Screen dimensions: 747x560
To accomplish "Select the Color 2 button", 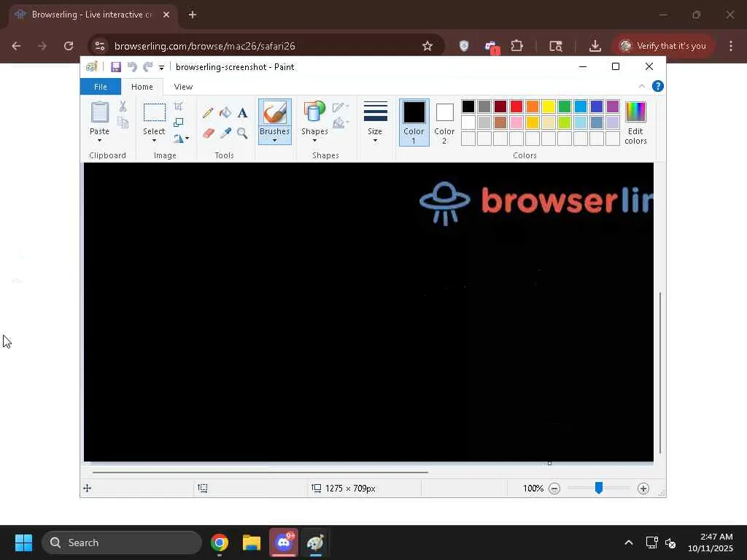I will point(444,122).
